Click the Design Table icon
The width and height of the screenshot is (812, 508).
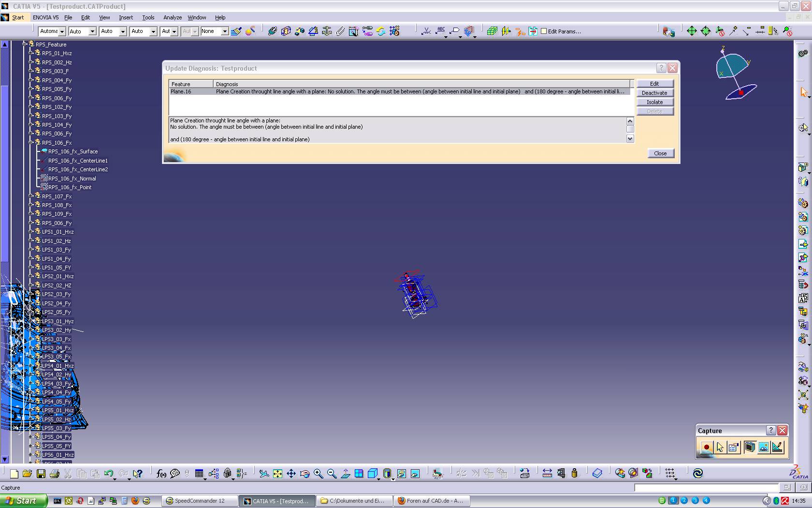199,474
